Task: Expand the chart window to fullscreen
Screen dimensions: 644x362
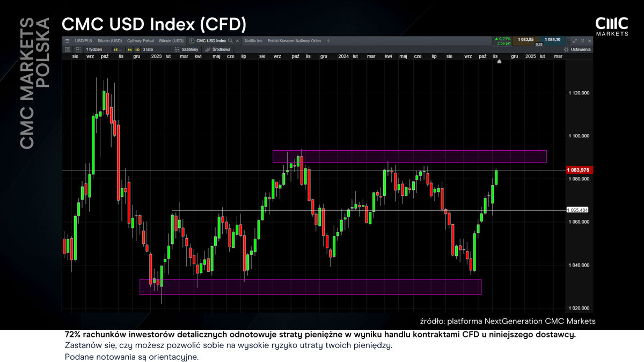Action: tap(575, 41)
